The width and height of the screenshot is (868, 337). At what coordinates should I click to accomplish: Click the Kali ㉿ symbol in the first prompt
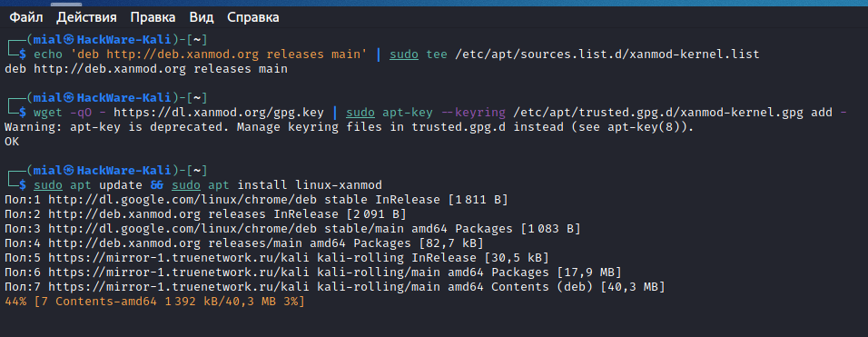(69, 39)
